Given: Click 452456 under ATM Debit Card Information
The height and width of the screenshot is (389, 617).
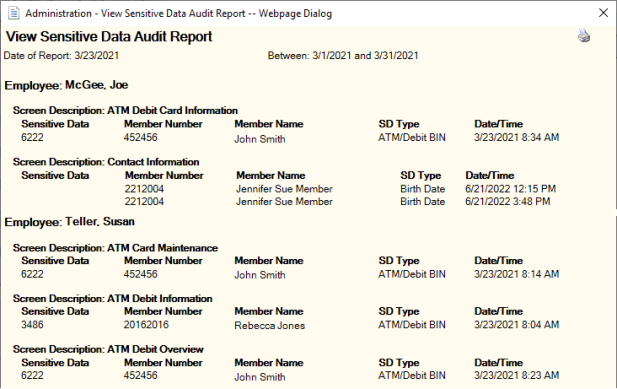Looking at the screenshot, I should pos(140,137).
